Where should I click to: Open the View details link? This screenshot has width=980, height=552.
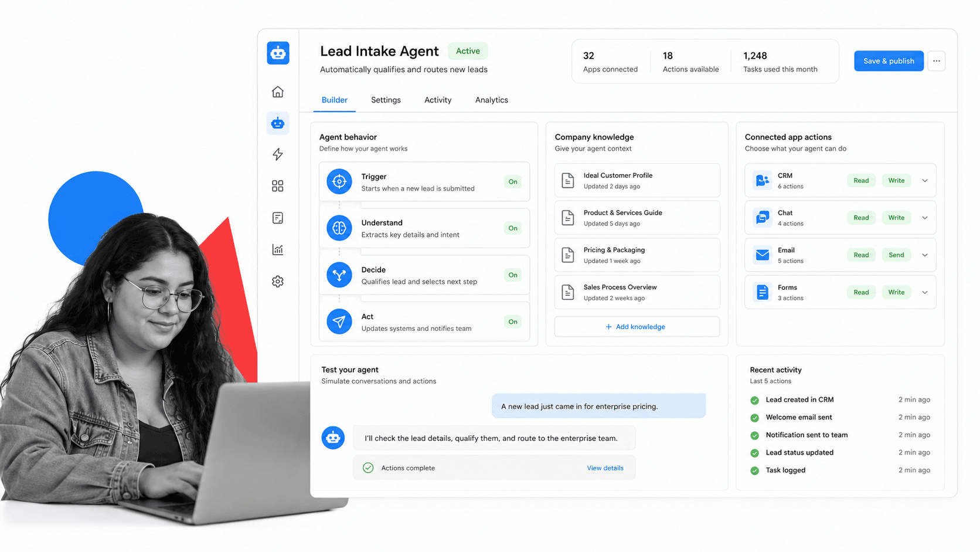point(605,468)
